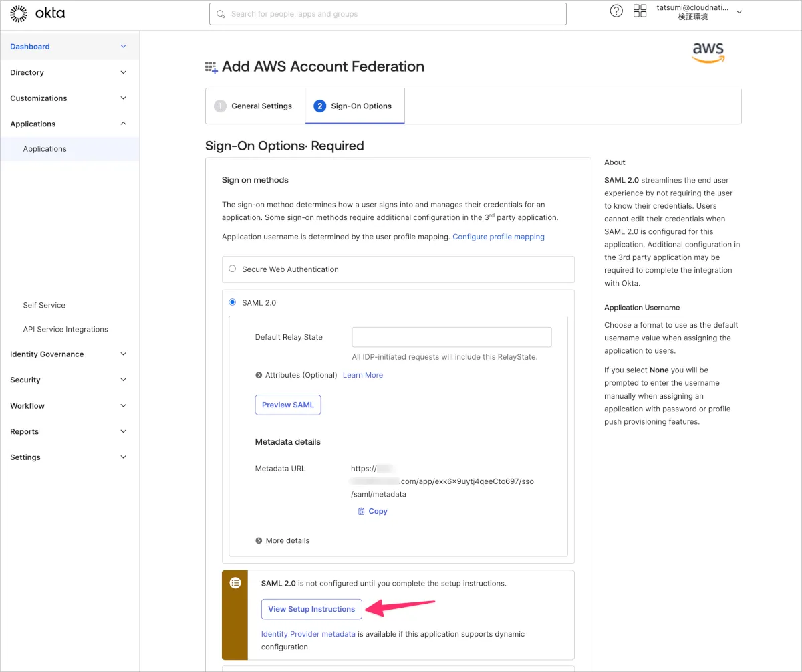
Task: Open the user account dropdown arrow
Action: (739, 12)
